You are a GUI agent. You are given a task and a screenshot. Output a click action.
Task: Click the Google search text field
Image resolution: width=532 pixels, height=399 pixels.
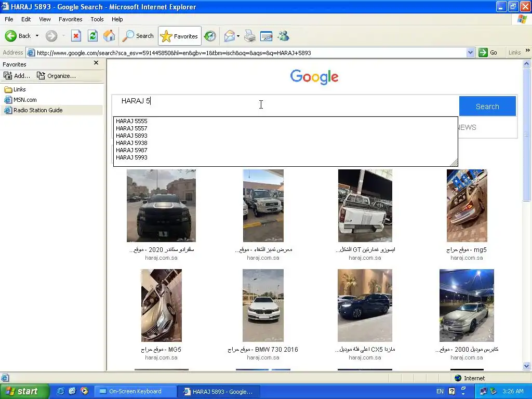point(285,101)
